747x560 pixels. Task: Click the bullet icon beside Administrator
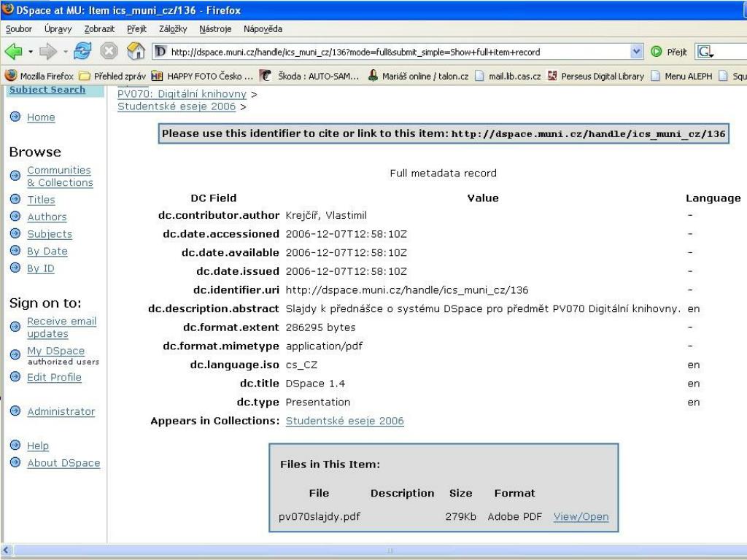15,411
